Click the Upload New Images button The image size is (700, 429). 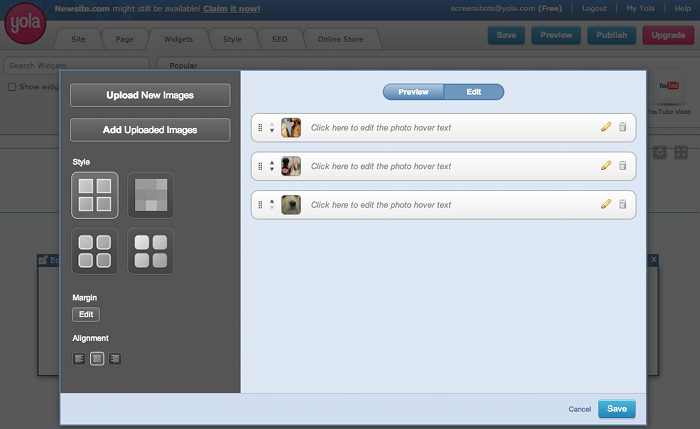coord(150,95)
